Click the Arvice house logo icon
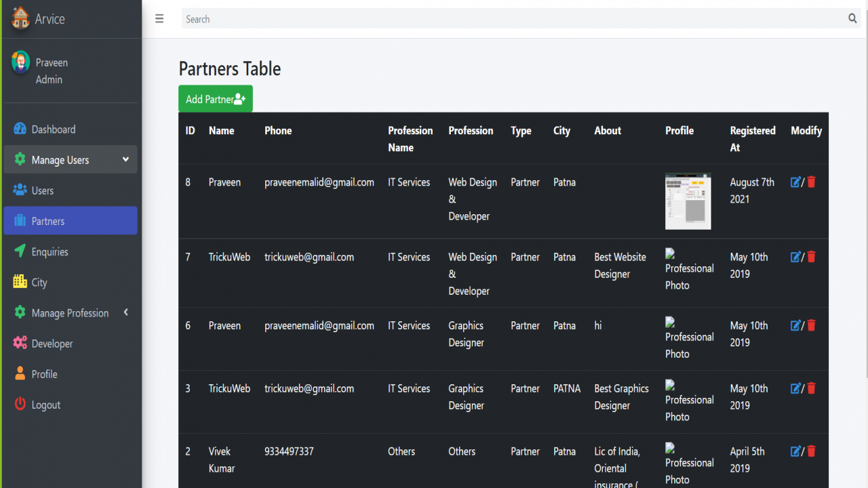 [21, 18]
